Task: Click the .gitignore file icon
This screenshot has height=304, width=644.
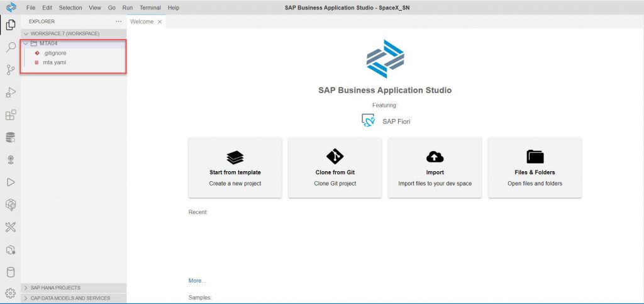Action: coord(37,53)
